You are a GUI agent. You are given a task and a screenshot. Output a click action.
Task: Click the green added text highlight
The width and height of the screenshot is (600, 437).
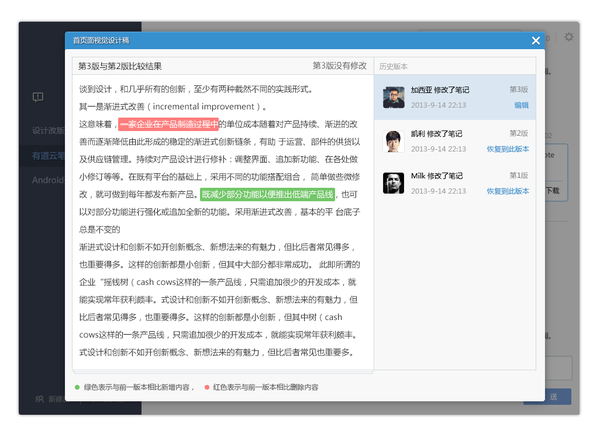tap(267, 194)
